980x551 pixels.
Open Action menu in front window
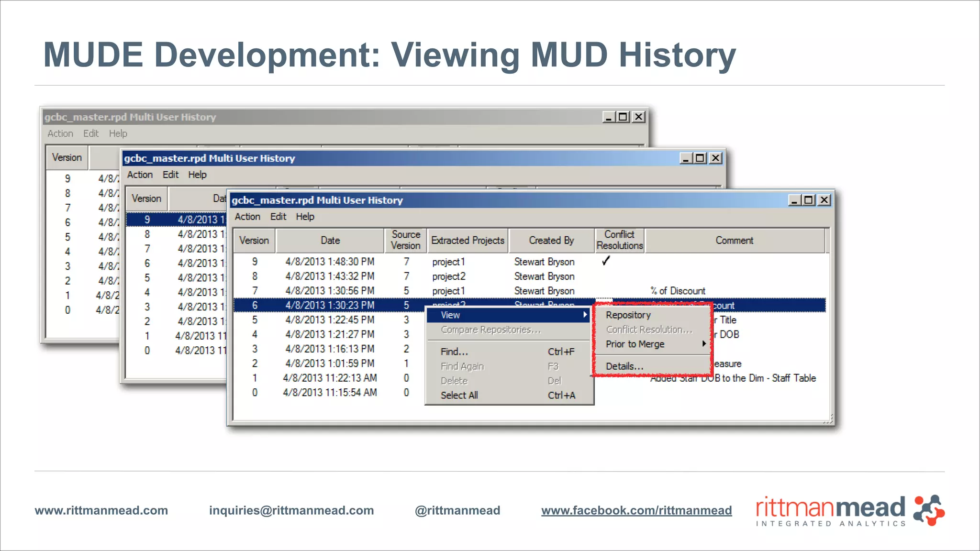pyautogui.click(x=247, y=217)
